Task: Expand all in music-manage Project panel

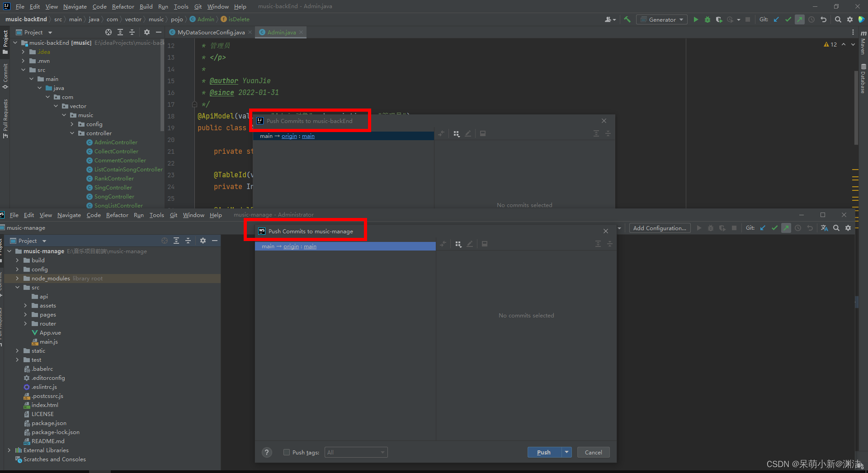Action: [x=176, y=241]
